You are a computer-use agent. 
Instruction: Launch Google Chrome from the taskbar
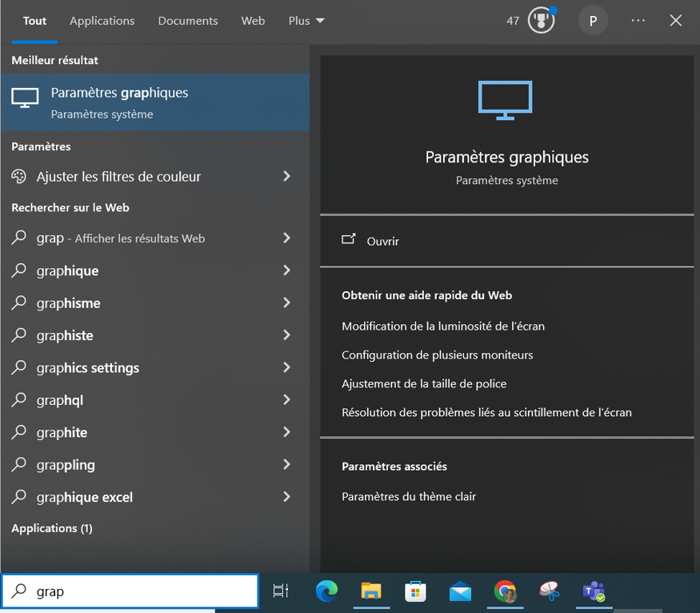pyautogui.click(x=505, y=591)
